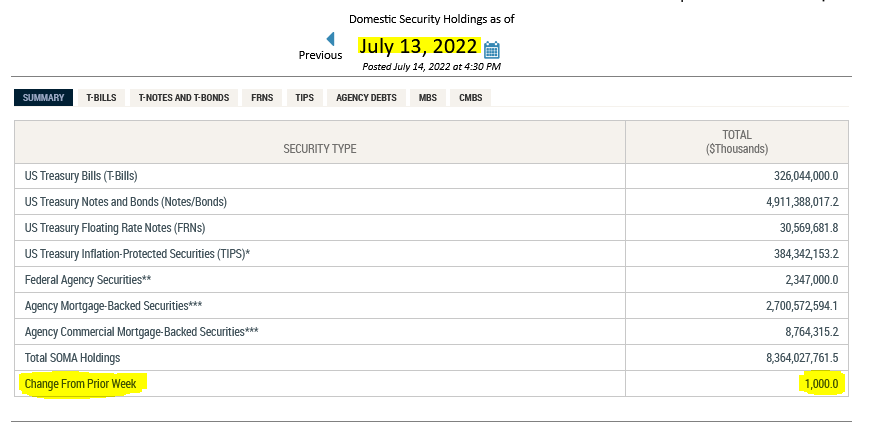Image resolution: width=873 pixels, height=425 pixels.
Task: Select the US Treasury Bills (T-Bills) row label
Action: [81, 176]
